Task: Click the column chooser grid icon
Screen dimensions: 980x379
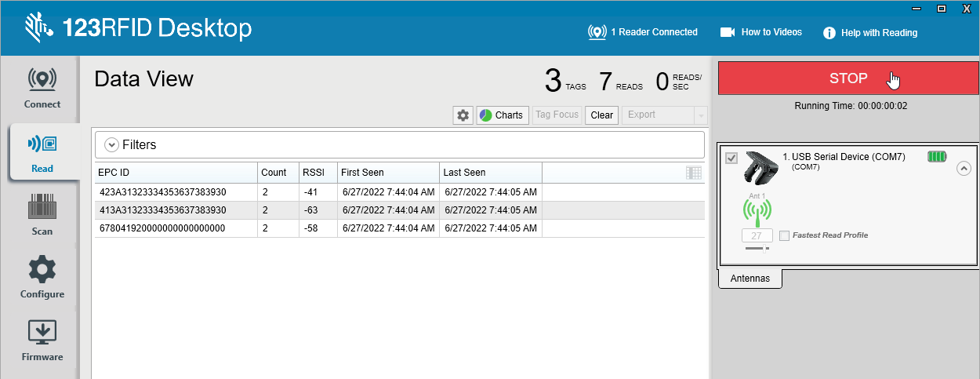Action: pos(693,173)
